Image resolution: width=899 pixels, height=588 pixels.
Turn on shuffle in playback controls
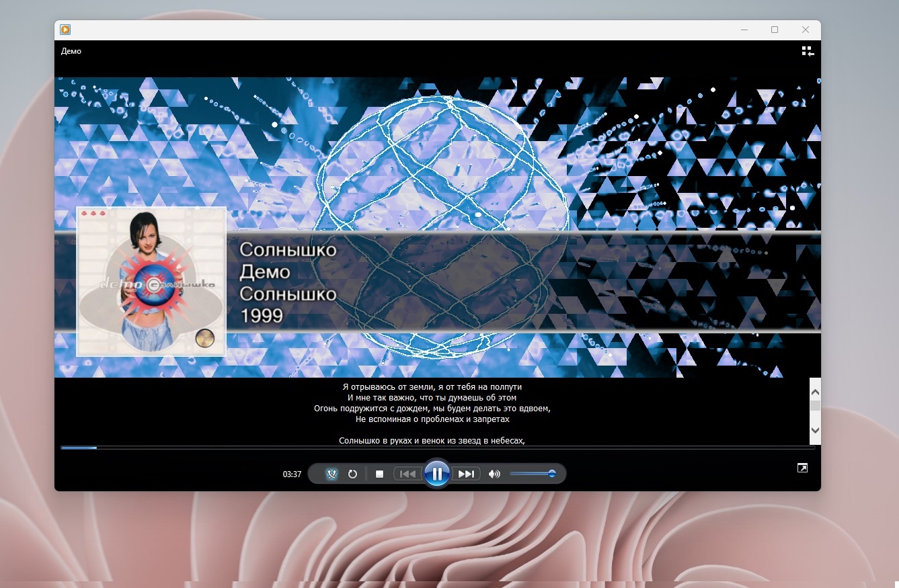pyautogui.click(x=331, y=474)
